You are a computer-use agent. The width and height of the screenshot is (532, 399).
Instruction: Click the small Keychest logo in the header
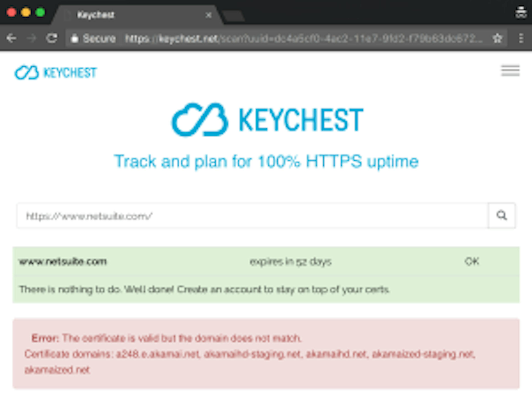point(56,72)
